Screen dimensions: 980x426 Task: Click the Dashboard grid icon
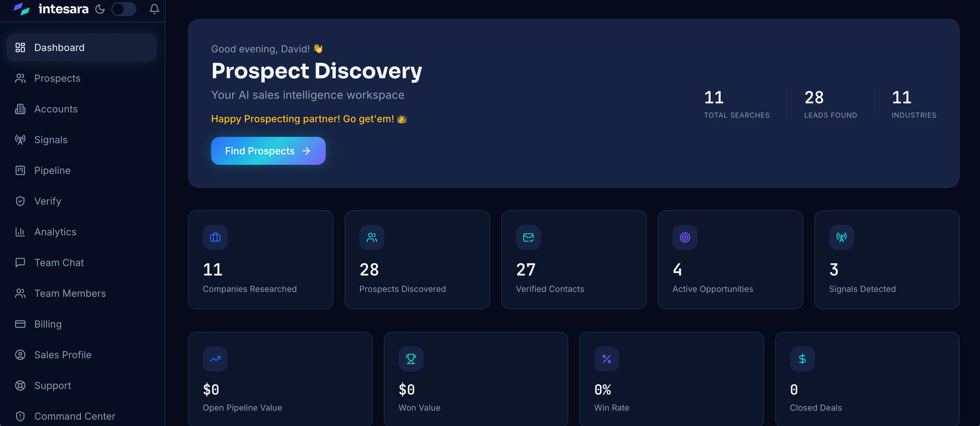(20, 47)
